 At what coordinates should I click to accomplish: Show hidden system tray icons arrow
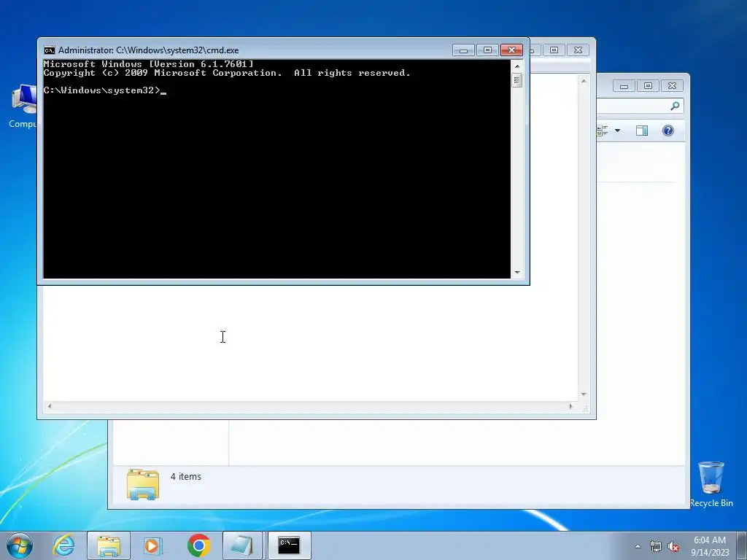[638, 546]
